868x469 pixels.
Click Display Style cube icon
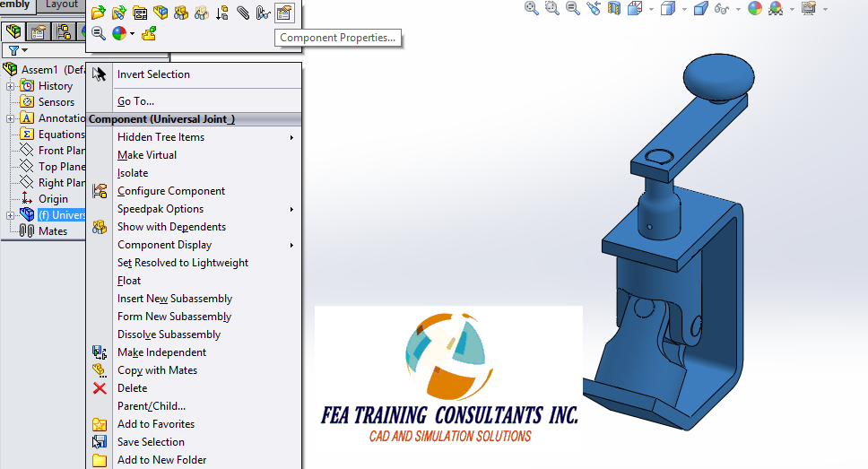[x=668, y=8]
